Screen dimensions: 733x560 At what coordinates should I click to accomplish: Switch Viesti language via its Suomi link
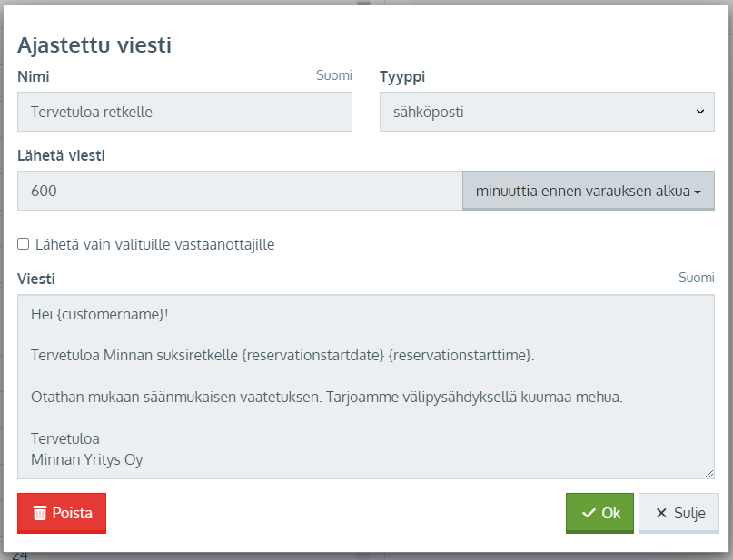tap(696, 278)
